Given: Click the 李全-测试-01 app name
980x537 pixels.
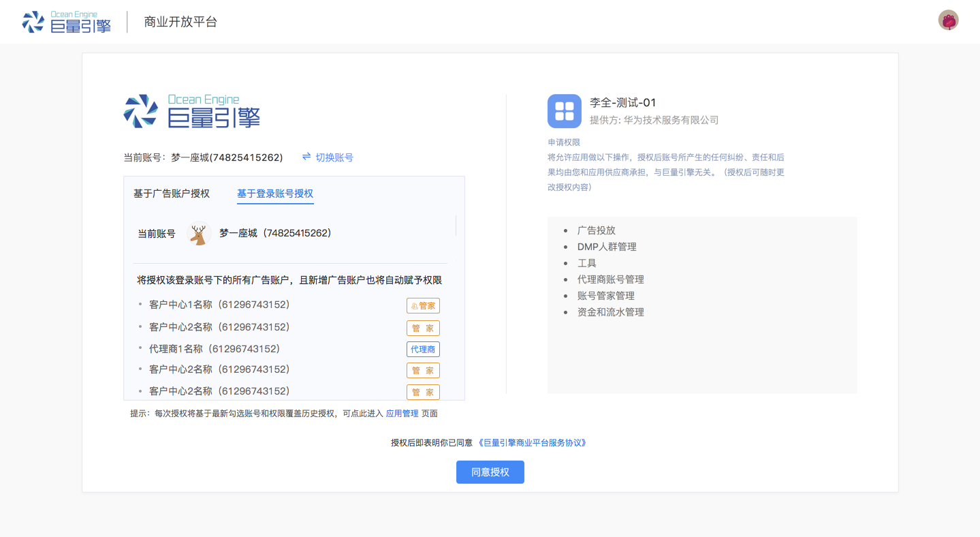Looking at the screenshot, I should coord(622,103).
